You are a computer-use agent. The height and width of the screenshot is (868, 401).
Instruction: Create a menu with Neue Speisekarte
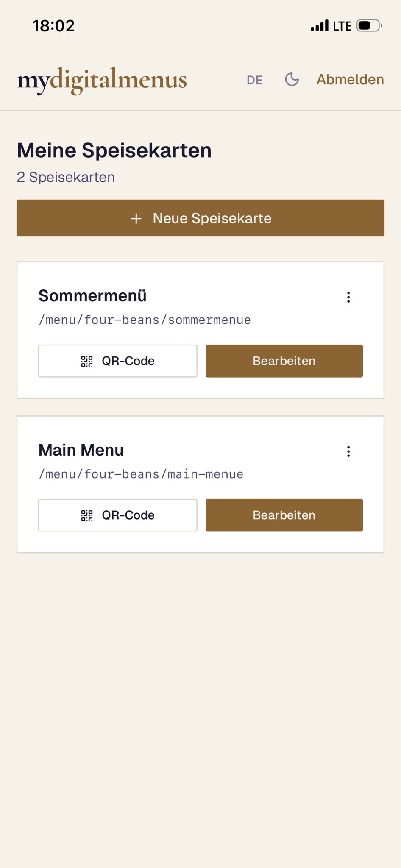(200, 218)
